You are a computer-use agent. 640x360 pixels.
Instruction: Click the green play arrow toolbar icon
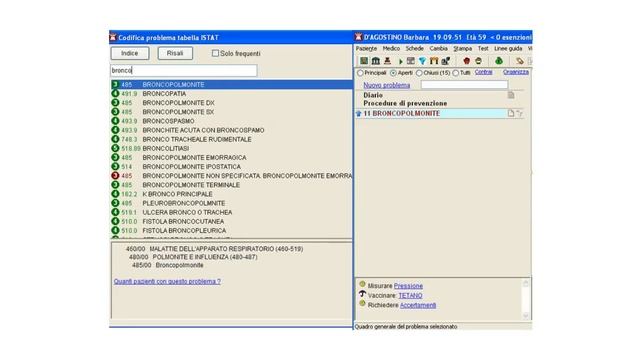point(401,61)
